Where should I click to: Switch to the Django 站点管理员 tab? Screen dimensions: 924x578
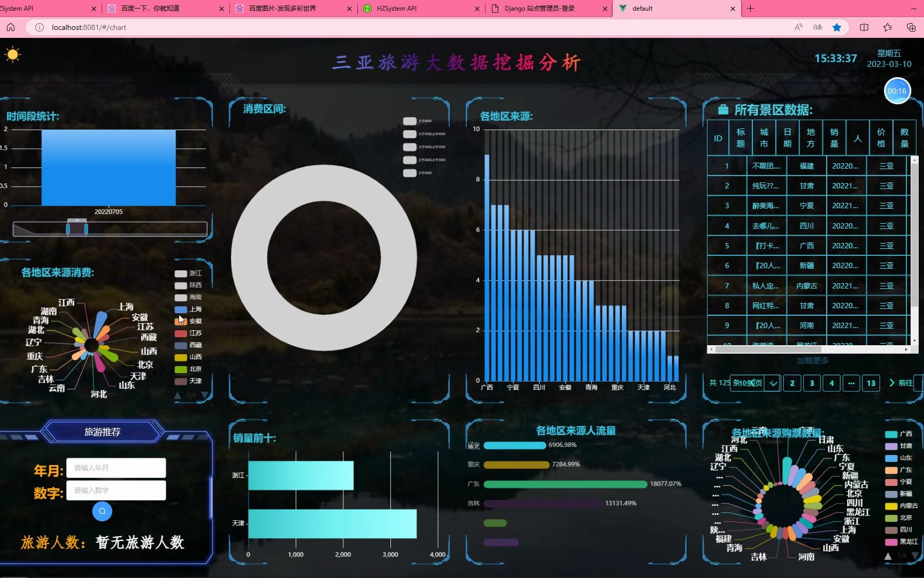coord(549,9)
